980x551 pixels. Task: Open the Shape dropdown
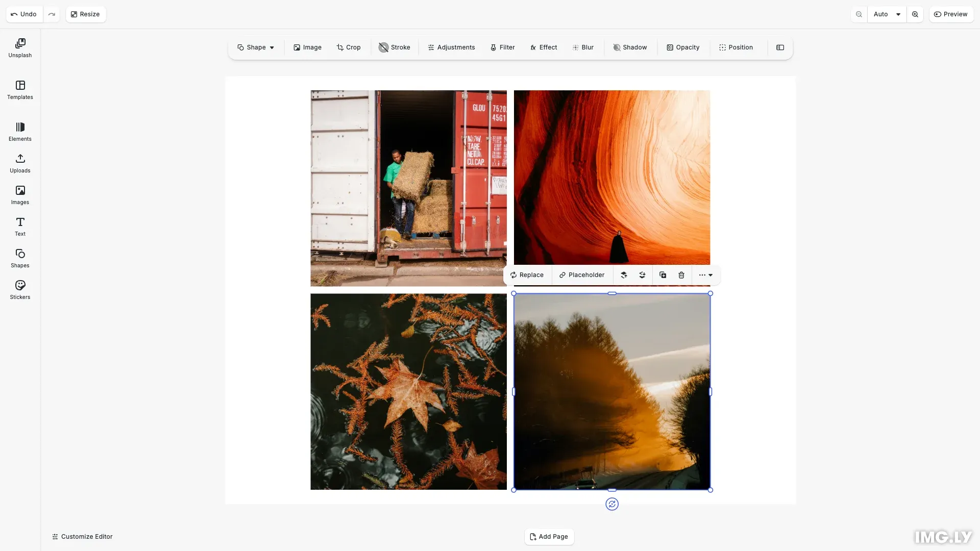[x=256, y=47]
